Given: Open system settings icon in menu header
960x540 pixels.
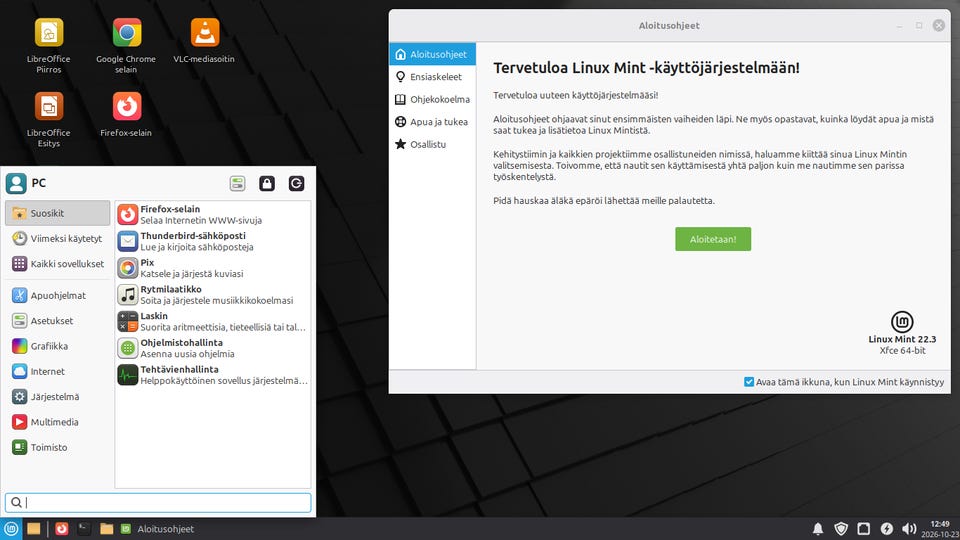Looking at the screenshot, I should point(238,183).
